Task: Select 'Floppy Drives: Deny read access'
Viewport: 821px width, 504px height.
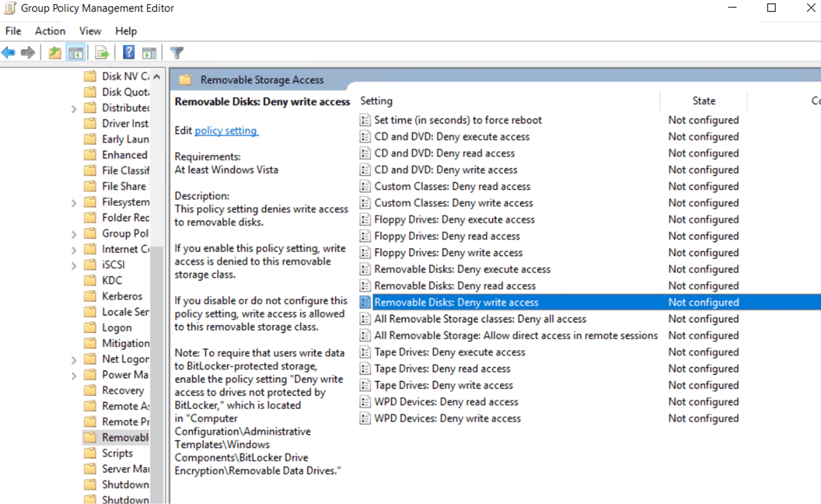Action: pyautogui.click(x=447, y=236)
